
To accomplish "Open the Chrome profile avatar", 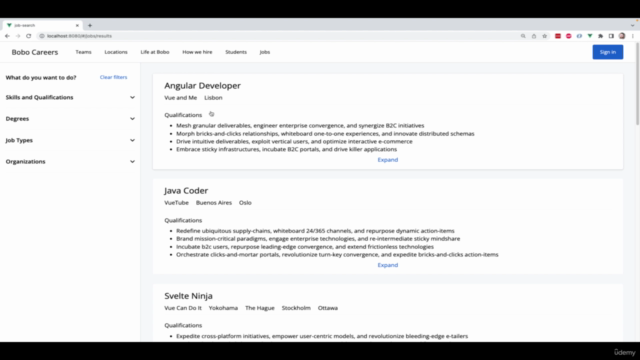I will 622,36.
